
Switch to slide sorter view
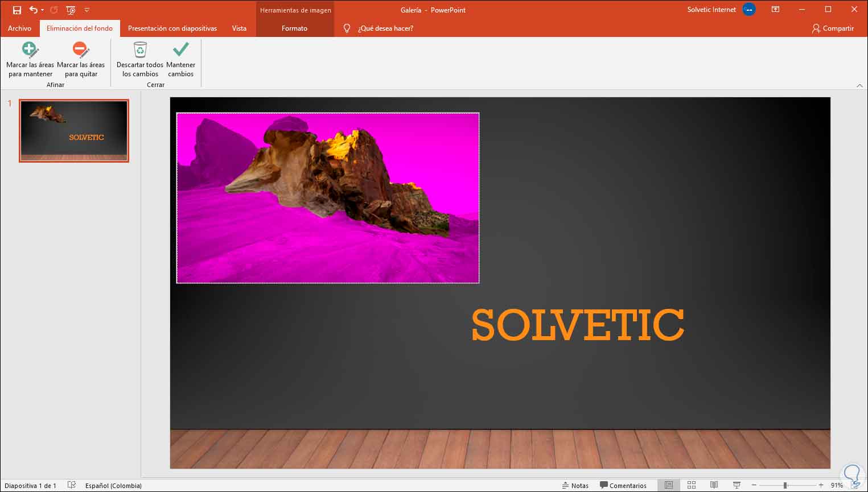click(692, 485)
